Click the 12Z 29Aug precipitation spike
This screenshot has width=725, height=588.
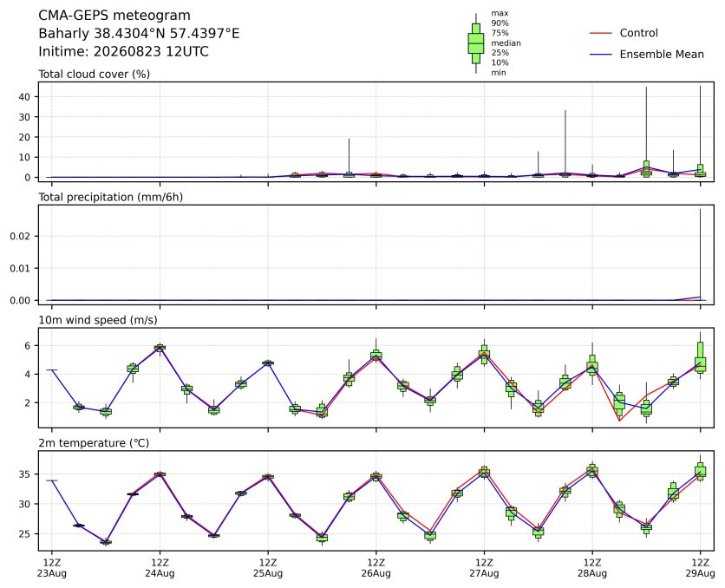700,254
